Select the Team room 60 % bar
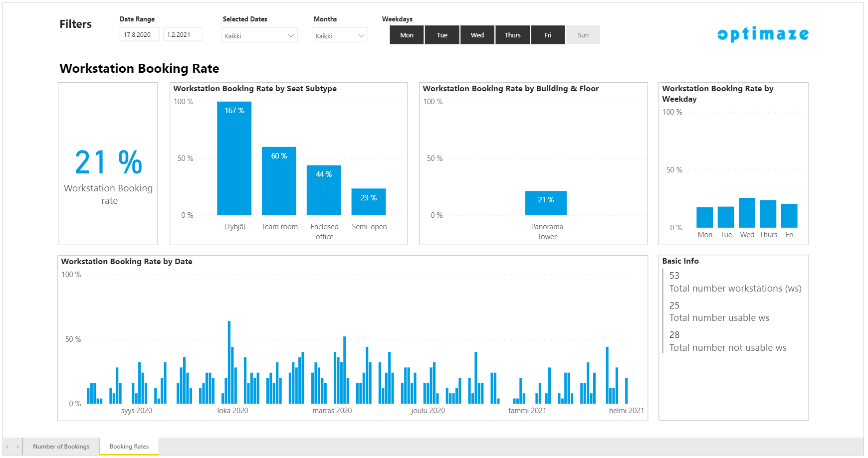Screen dimensions: 868x458 coord(279,181)
